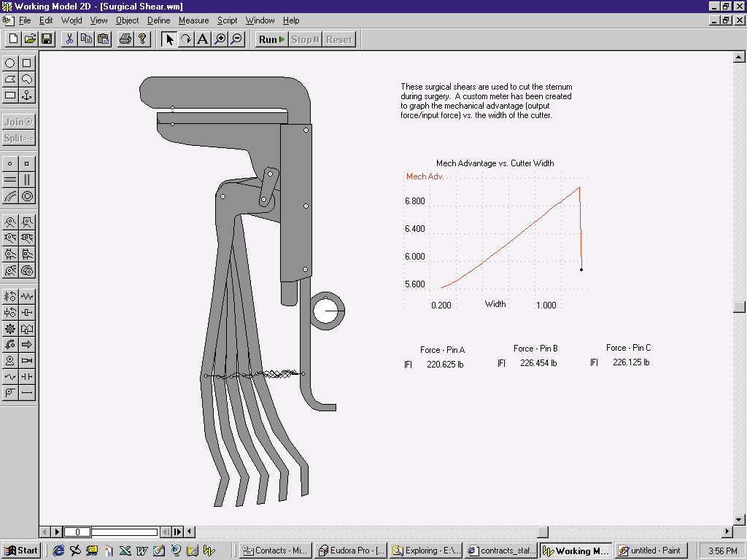This screenshot has height=560, width=747.
Task: Click the frame number field showing 0
Action: pos(77,532)
